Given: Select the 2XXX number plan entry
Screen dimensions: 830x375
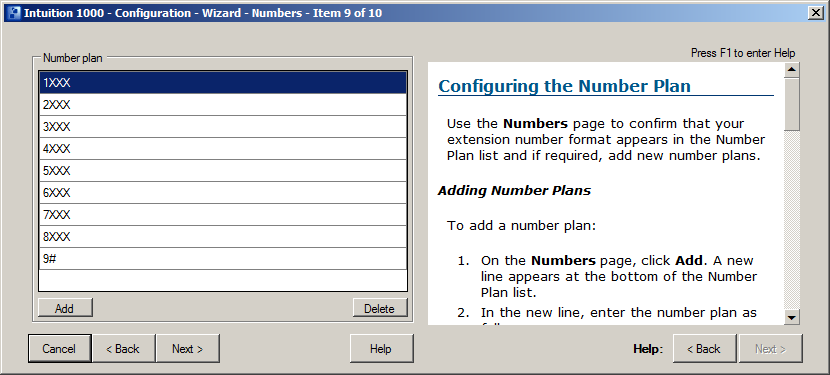Looking at the screenshot, I should point(223,105).
